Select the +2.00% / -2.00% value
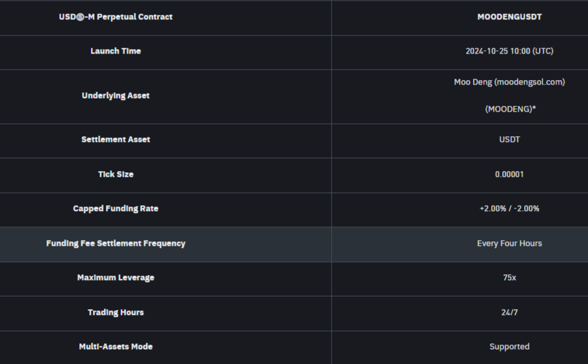 509,208
